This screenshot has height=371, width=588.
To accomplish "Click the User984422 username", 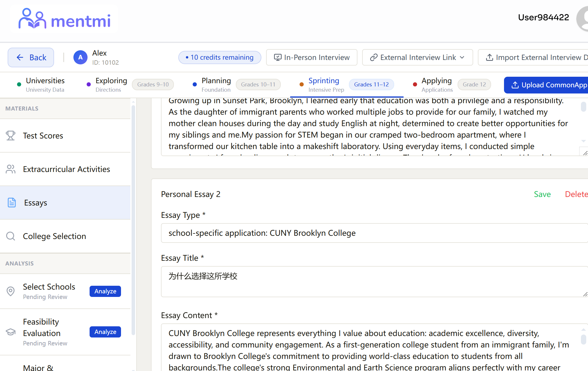I will (543, 17).
